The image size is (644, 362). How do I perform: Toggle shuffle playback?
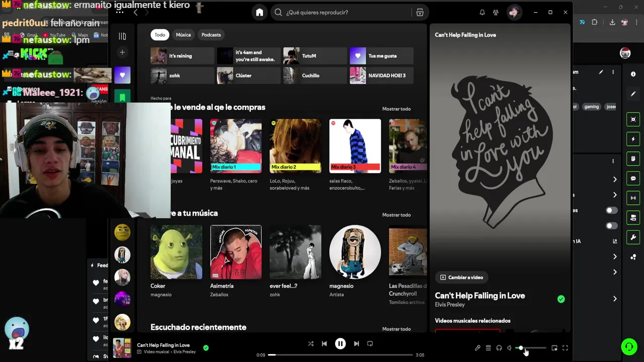tap(310, 344)
